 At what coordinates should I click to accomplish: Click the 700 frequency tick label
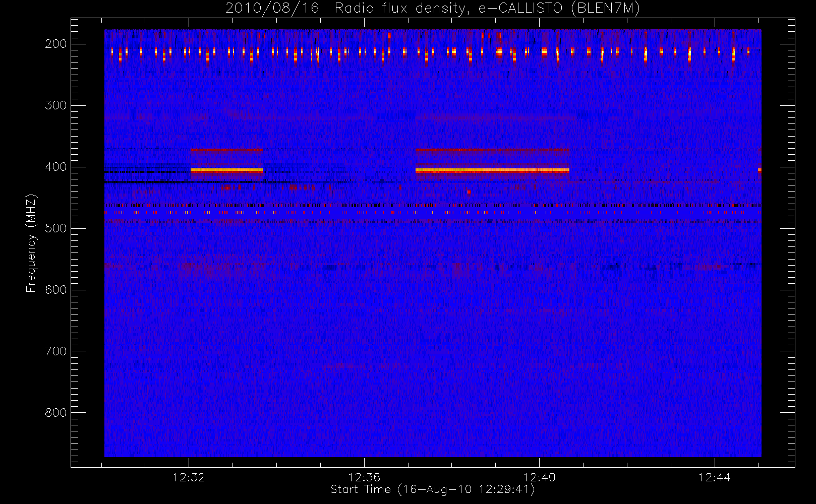pos(56,351)
